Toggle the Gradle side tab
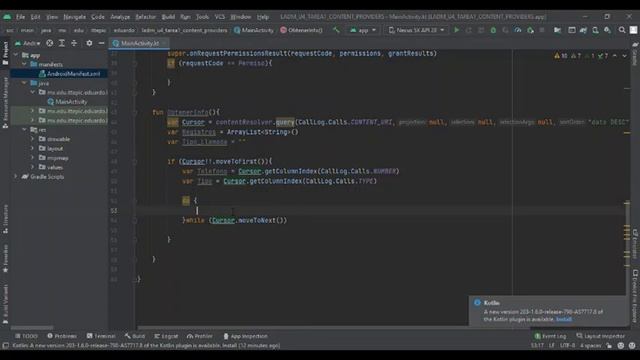The width and height of the screenshot is (640, 360). click(x=635, y=54)
